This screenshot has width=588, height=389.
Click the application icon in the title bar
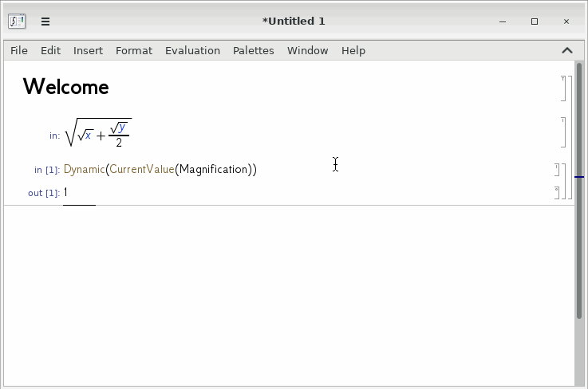[x=17, y=22]
